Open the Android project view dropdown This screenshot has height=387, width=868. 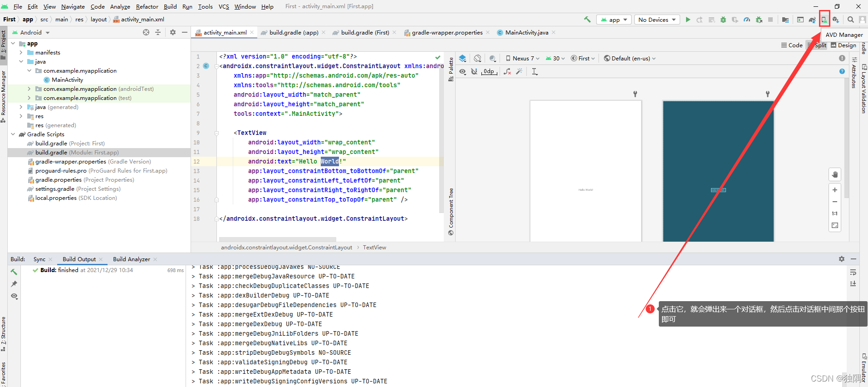tap(31, 32)
